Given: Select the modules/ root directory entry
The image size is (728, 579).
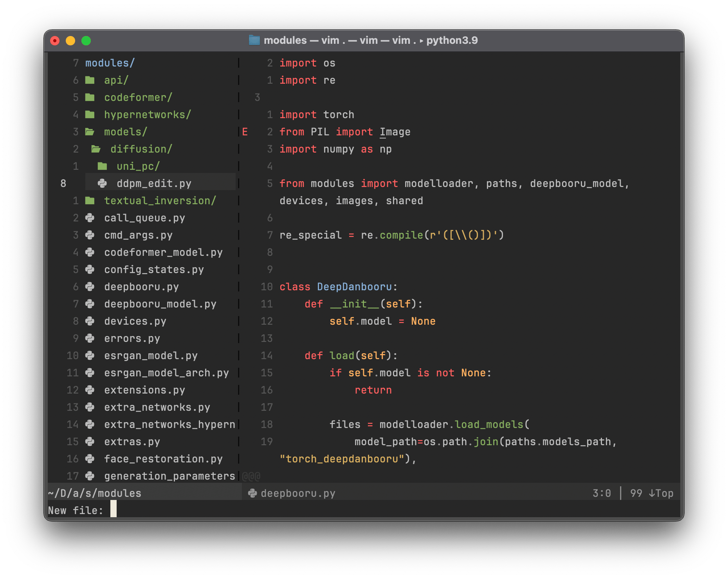Looking at the screenshot, I should point(110,63).
